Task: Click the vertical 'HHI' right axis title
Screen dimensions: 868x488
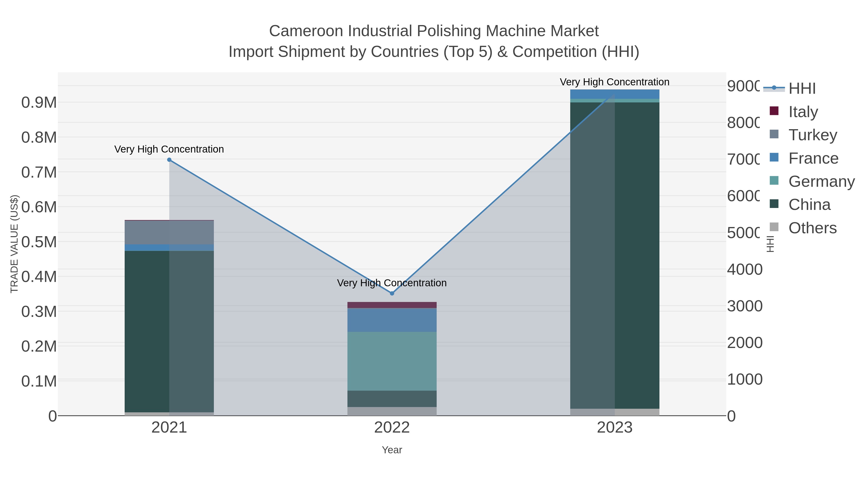Action: point(771,244)
